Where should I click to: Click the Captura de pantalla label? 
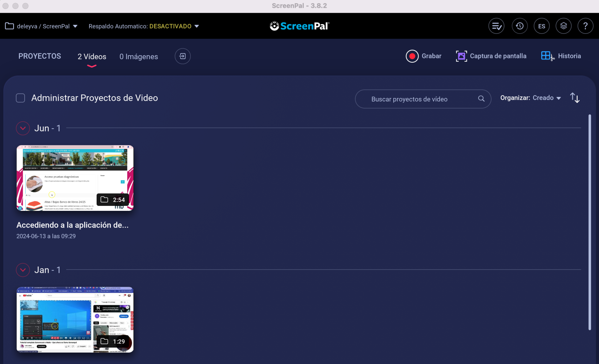coord(498,56)
